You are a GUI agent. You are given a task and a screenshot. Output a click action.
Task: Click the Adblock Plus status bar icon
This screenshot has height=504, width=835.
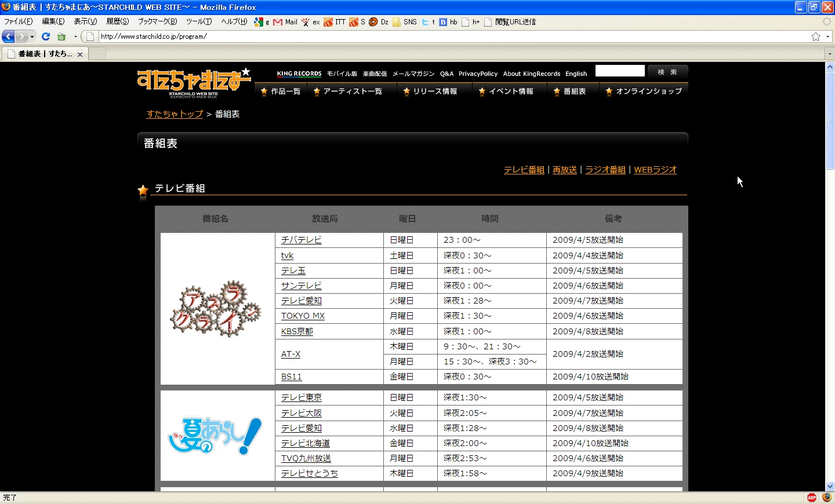click(x=812, y=498)
